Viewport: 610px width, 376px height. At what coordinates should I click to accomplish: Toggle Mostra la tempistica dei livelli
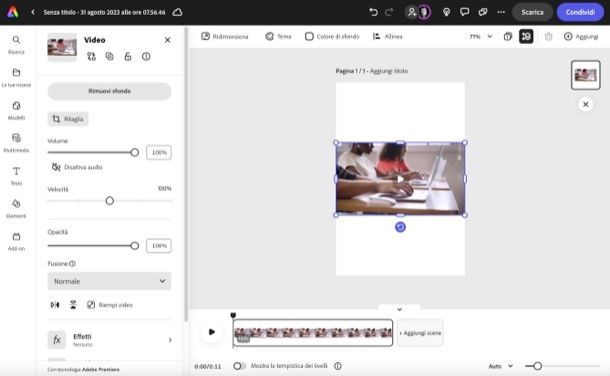point(239,366)
